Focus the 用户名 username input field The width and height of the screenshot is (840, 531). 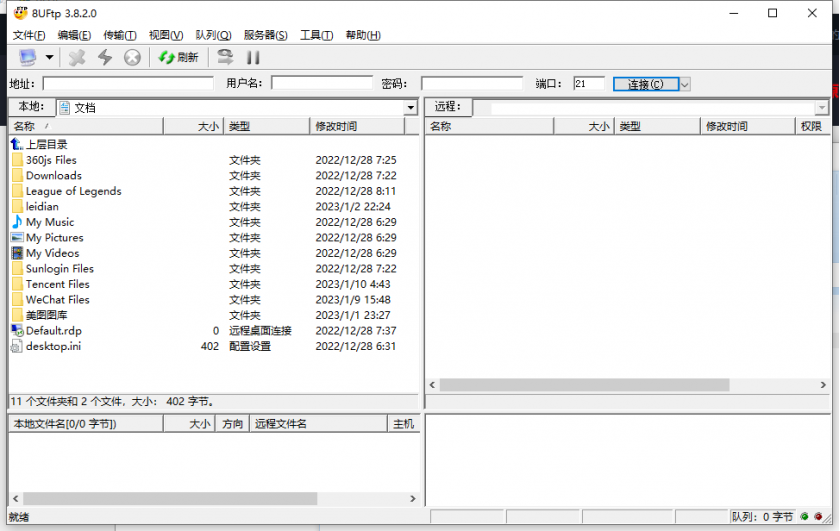(x=321, y=83)
